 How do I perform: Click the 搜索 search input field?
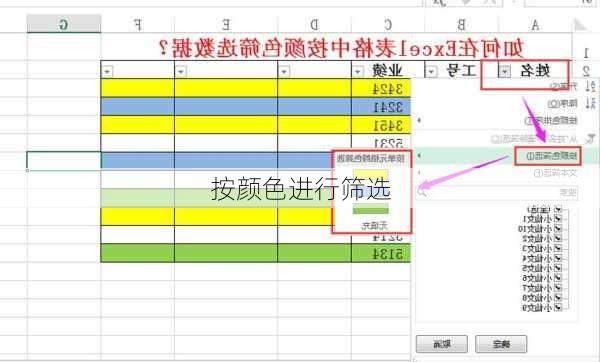click(497, 192)
